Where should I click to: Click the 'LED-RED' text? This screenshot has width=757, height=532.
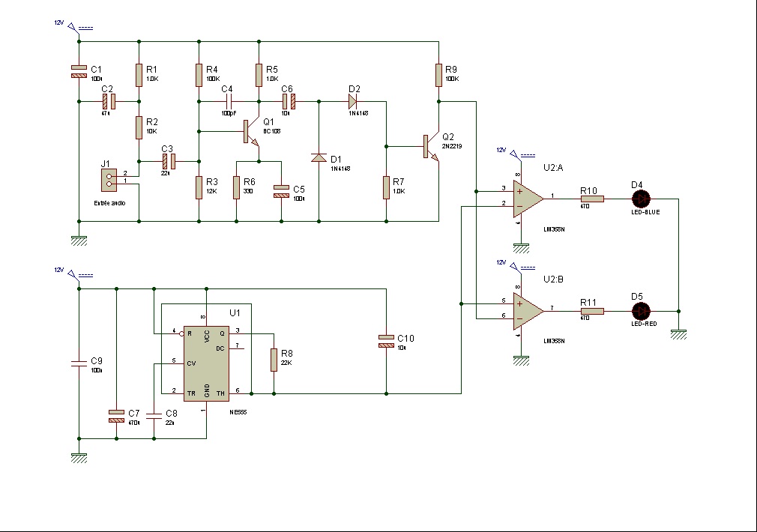pyautogui.click(x=644, y=324)
